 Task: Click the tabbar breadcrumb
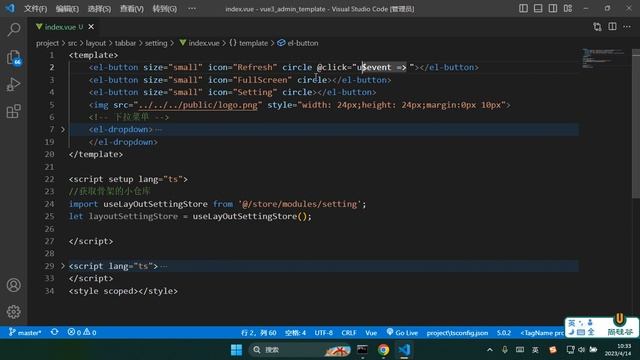click(125, 43)
